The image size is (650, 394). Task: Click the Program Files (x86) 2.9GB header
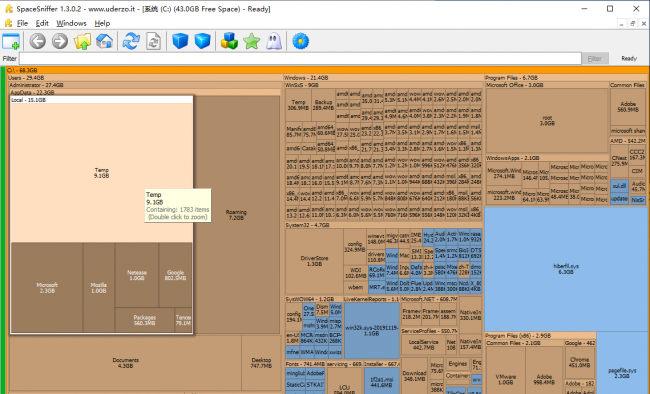(540, 336)
